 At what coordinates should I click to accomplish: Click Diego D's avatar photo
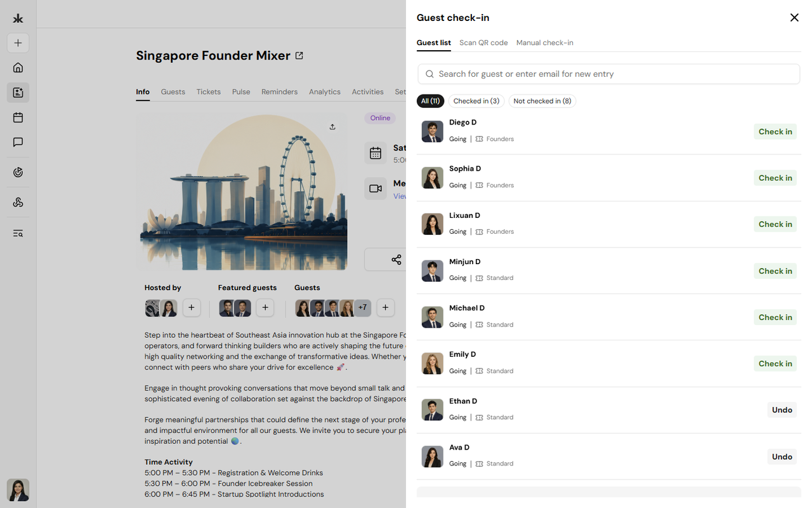433,131
